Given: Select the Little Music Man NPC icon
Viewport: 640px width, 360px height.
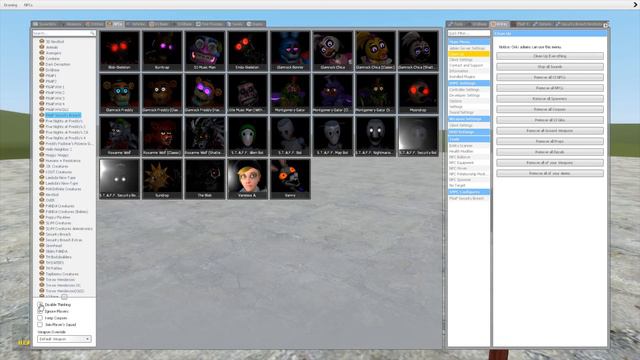Looking at the screenshot, I should 247,93.
